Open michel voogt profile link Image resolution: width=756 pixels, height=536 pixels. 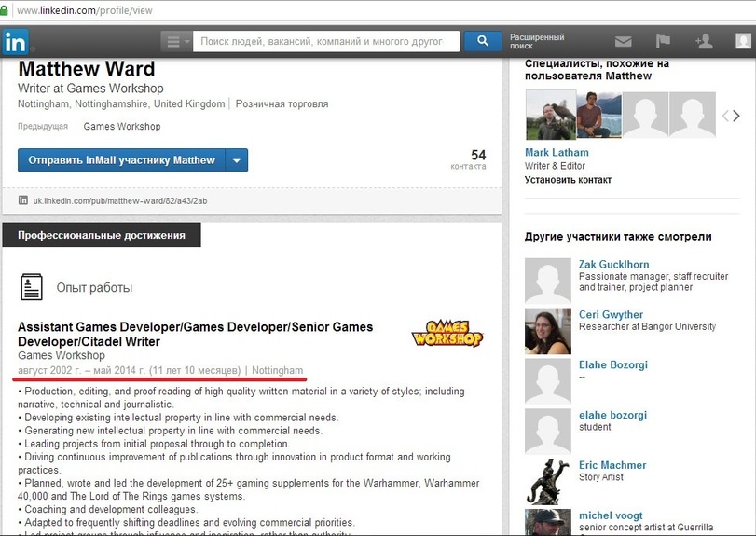611,515
